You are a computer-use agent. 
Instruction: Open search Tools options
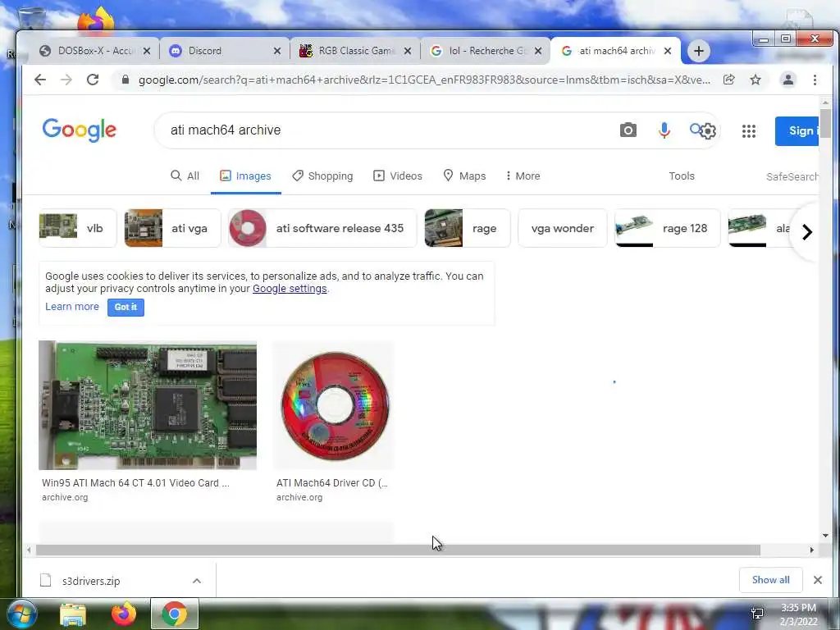coord(682,176)
